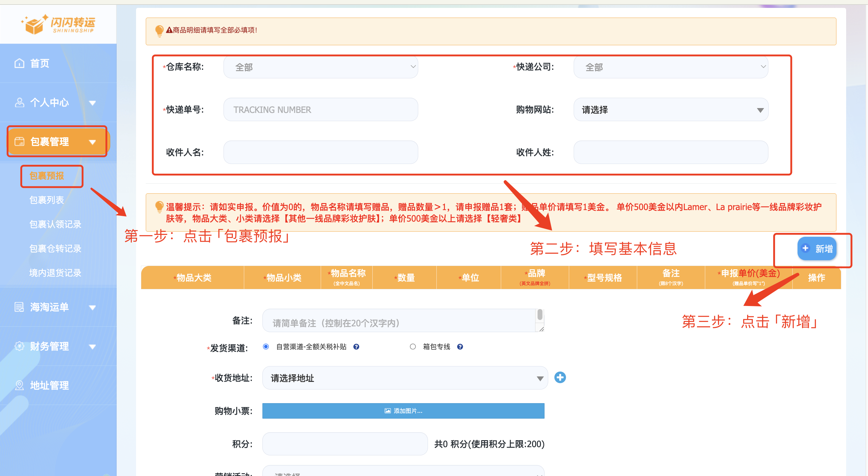Viewport: 868px width, 476px height.
Task: Click help icon next to 箱包专线
Action: tap(460, 347)
